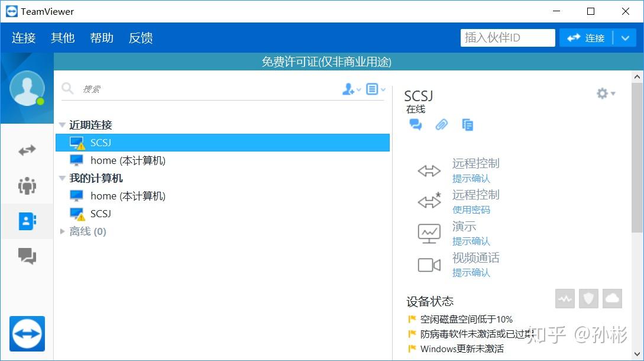The image size is (644, 361).
Task: Click the 防病毒软件未激活 alert
Action: [477, 334]
